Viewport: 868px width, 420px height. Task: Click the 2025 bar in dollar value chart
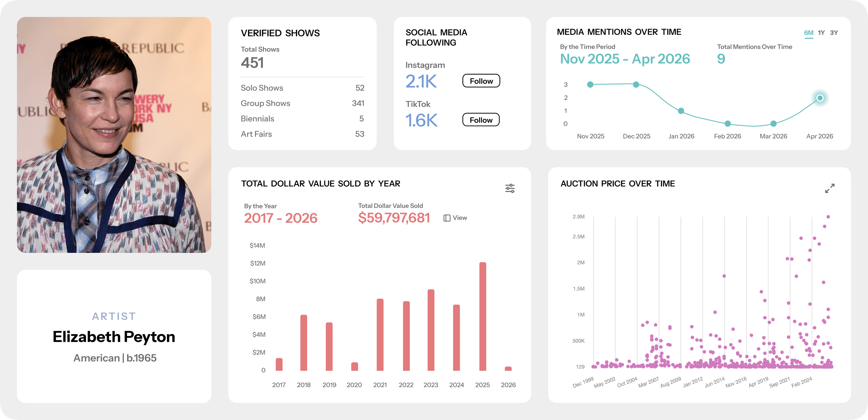click(483, 316)
